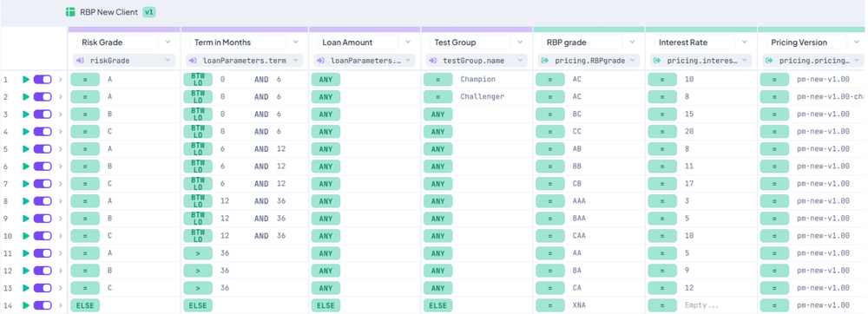Click the AAA RBP grade cell
The width and height of the screenshot is (868, 314).
pyautogui.click(x=579, y=201)
